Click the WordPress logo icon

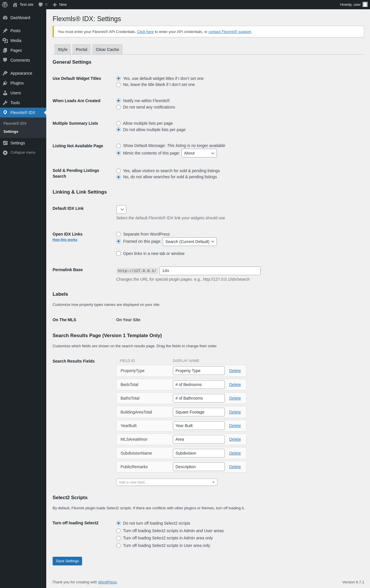[x=5, y=5]
